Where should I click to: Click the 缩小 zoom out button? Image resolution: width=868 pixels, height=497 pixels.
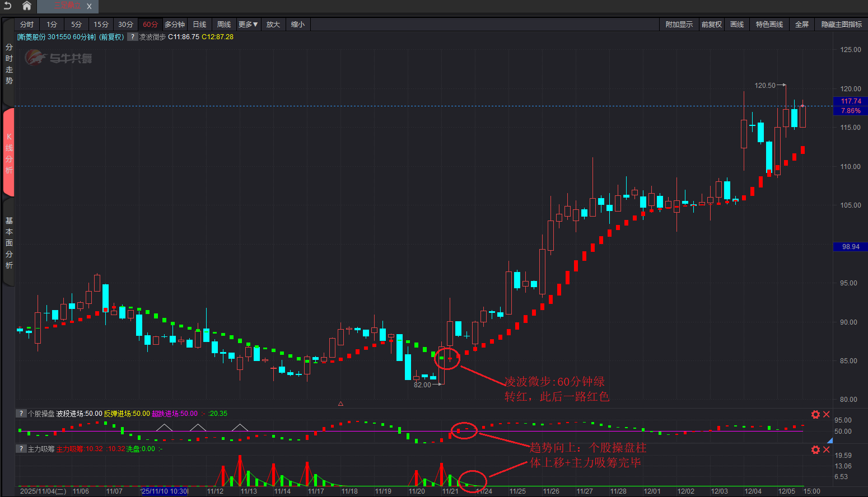298,25
